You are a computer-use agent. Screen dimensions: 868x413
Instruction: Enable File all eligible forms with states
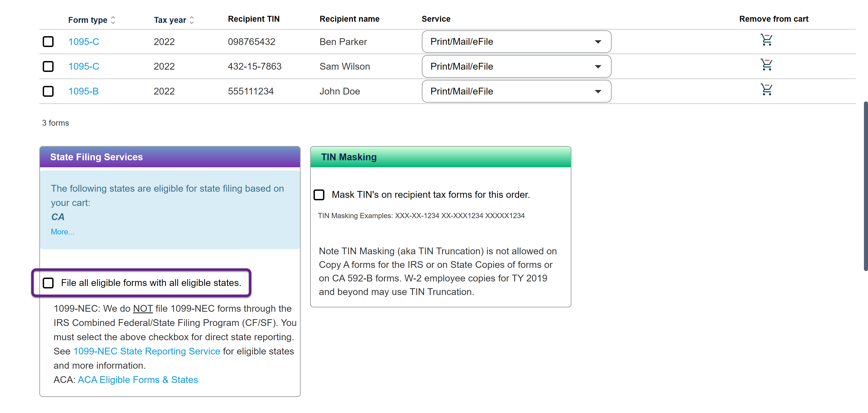48,283
